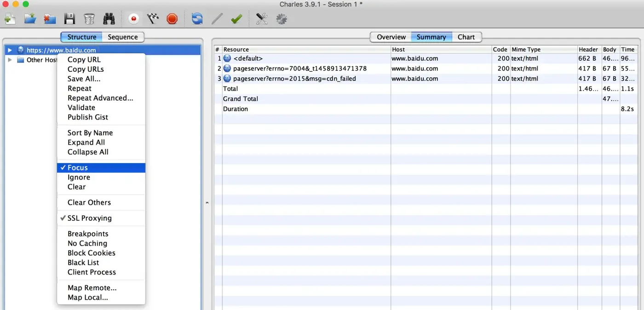Image resolution: width=644 pixels, height=310 pixels.
Task: Click the folder icon for Other Hosts
Action: pos(21,60)
